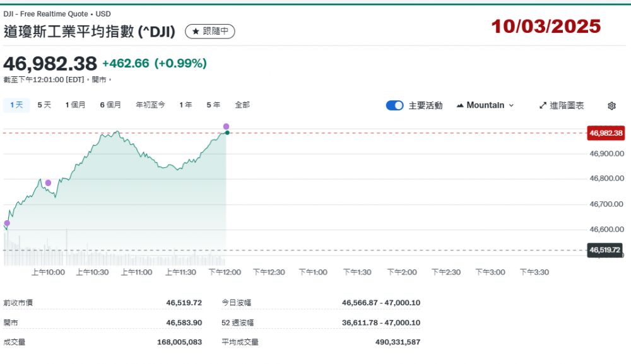Select 年初至今 year-to-date range
The image size is (631, 364).
tap(150, 105)
